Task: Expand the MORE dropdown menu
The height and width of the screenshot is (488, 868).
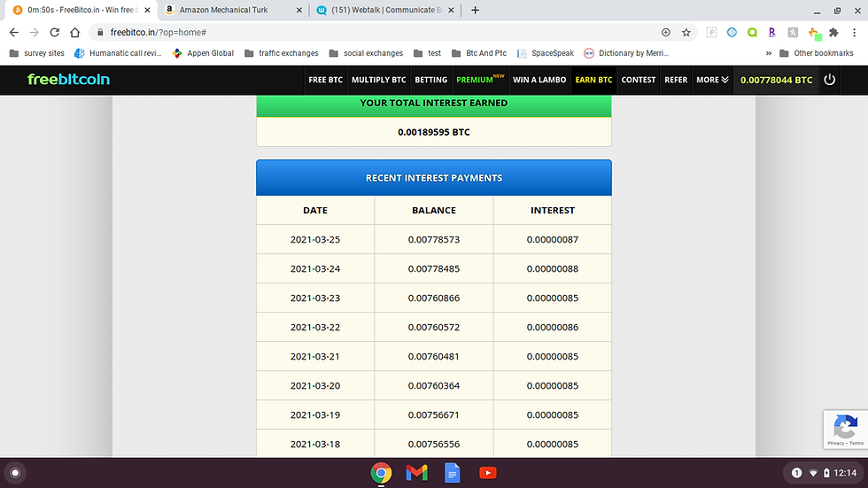Action: point(712,80)
